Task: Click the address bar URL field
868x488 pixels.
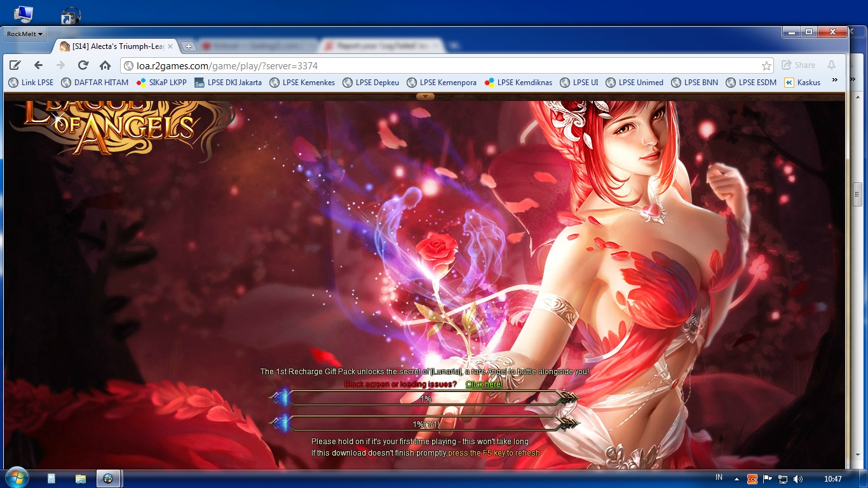Action: coord(438,65)
